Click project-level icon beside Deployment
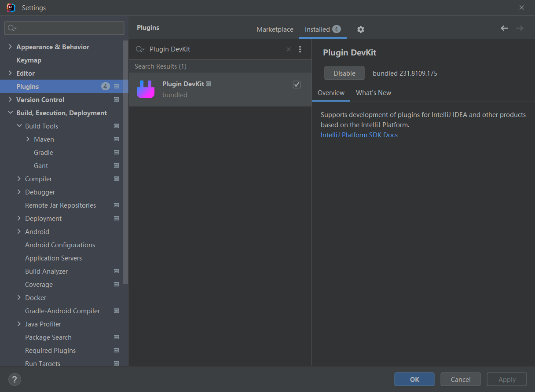 click(x=117, y=219)
